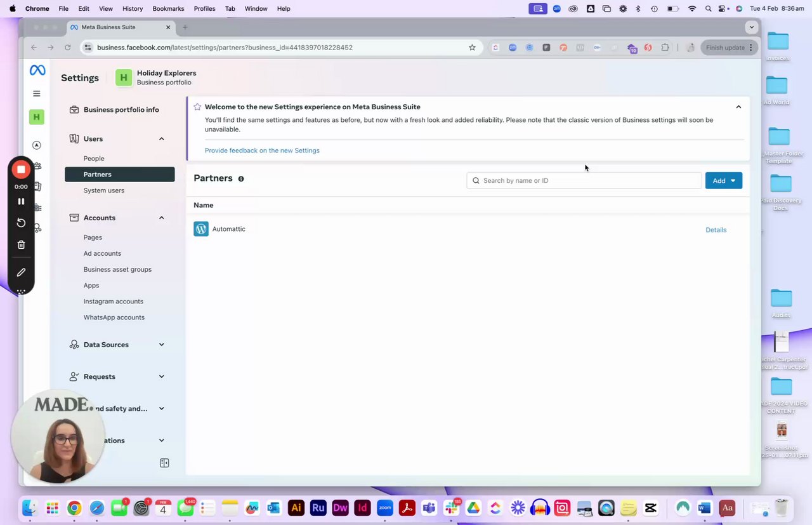812x525 pixels.
Task: Click the address bar URL
Action: point(225,48)
